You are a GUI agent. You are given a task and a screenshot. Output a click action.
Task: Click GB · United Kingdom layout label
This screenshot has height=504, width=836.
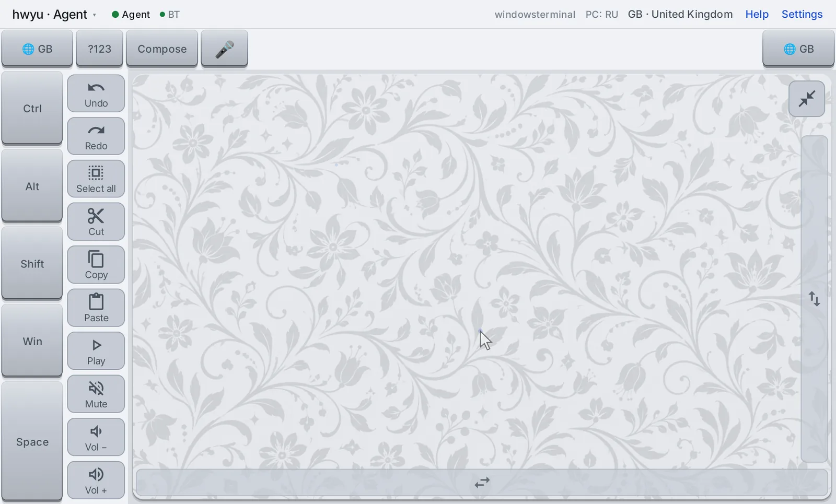pos(680,14)
